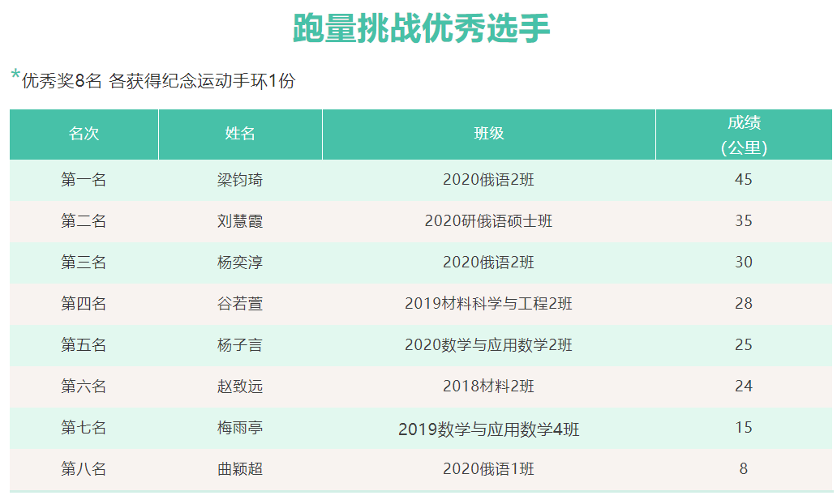This screenshot has height=504, width=837.
Task: Select the 姓名 column header
Action: pyautogui.click(x=240, y=135)
